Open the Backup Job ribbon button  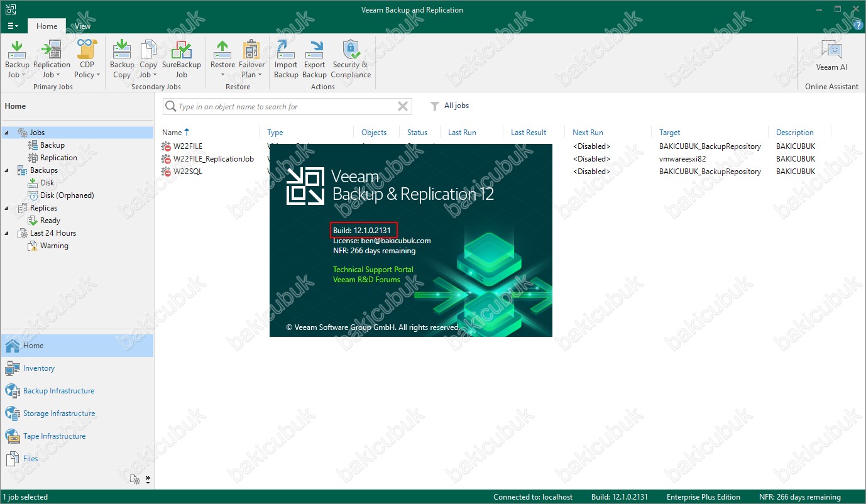(17, 59)
